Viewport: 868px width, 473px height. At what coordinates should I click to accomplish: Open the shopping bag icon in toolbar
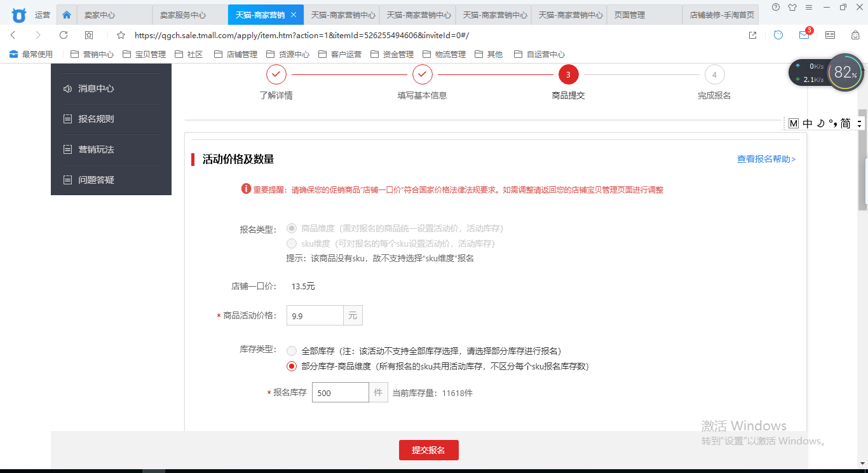tap(855, 35)
